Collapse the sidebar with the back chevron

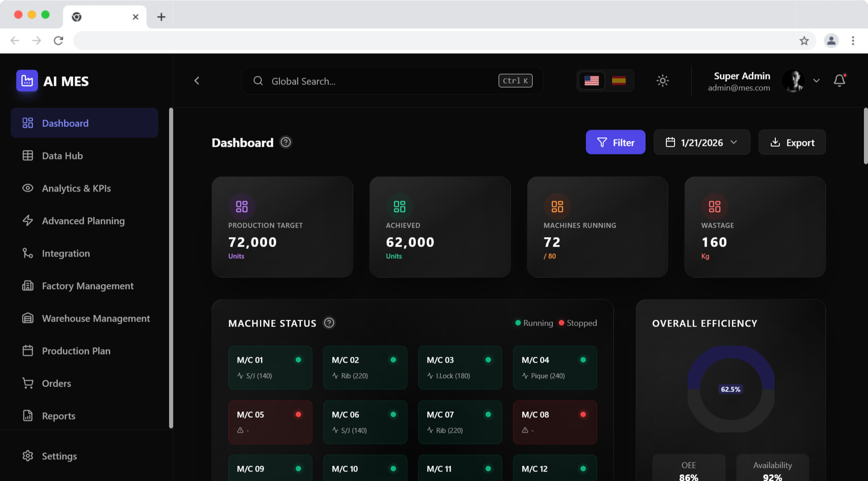[197, 81]
